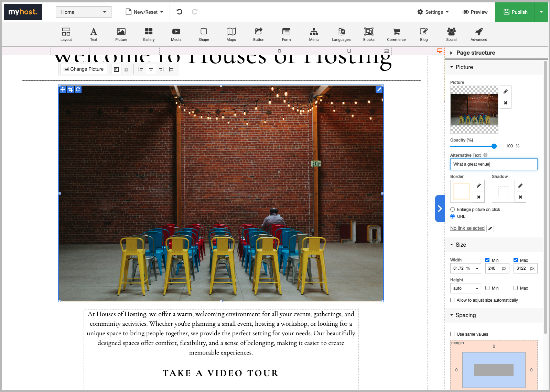The height and width of the screenshot is (392, 550).
Task: Click the undo arrow in top bar
Action: point(180,12)
